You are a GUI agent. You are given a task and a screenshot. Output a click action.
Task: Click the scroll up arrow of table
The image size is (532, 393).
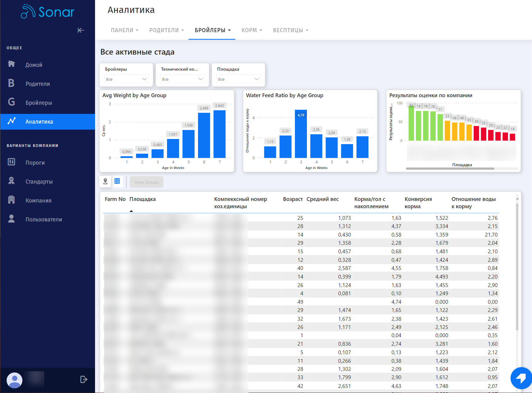(517, 199)
